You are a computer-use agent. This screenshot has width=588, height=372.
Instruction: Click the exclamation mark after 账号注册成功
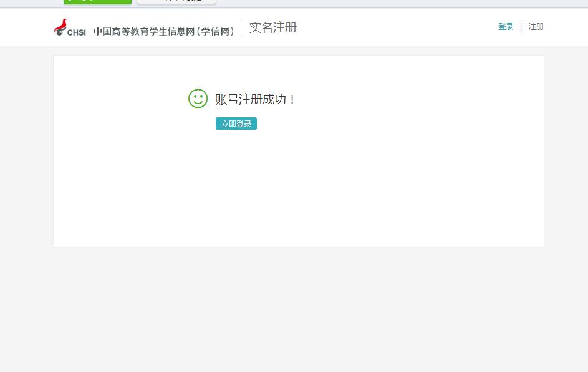point(292,99)
